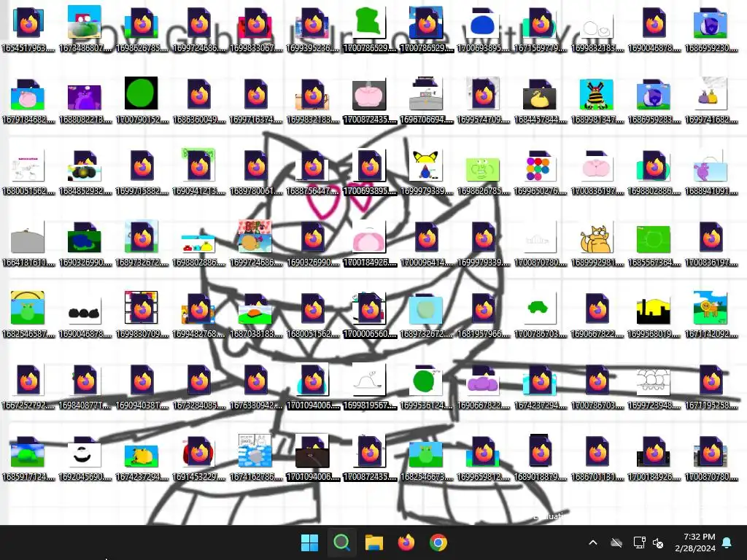
Task: Open the taskbar Search magnifier
Action: click(341, 542)
